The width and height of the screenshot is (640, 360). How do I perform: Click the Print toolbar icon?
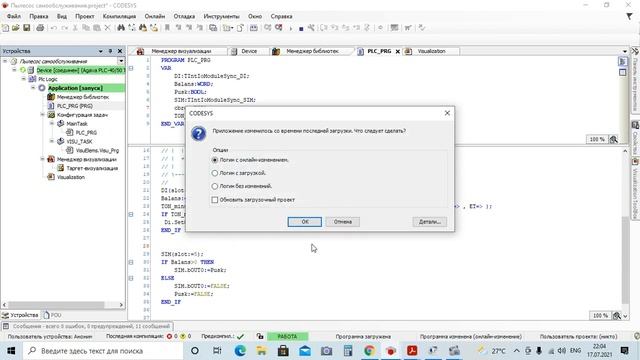click(40, 28)
